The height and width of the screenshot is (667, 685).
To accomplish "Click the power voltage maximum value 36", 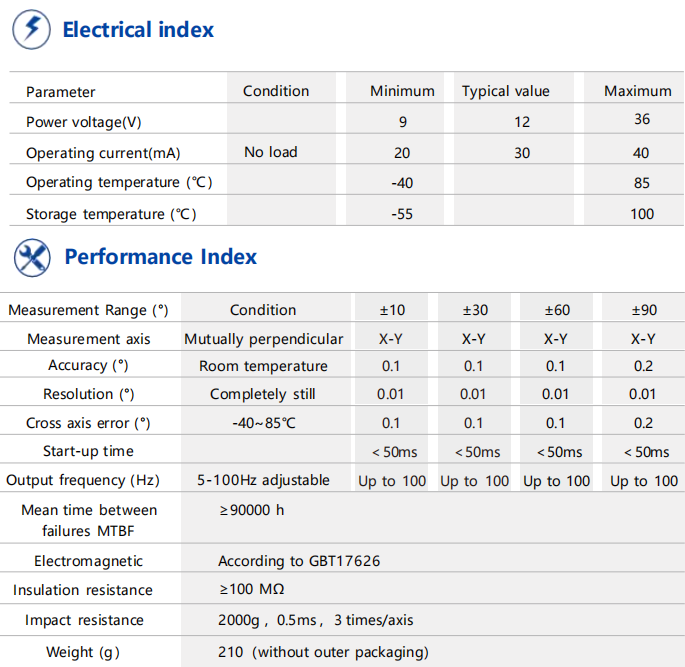I will 642,119.
